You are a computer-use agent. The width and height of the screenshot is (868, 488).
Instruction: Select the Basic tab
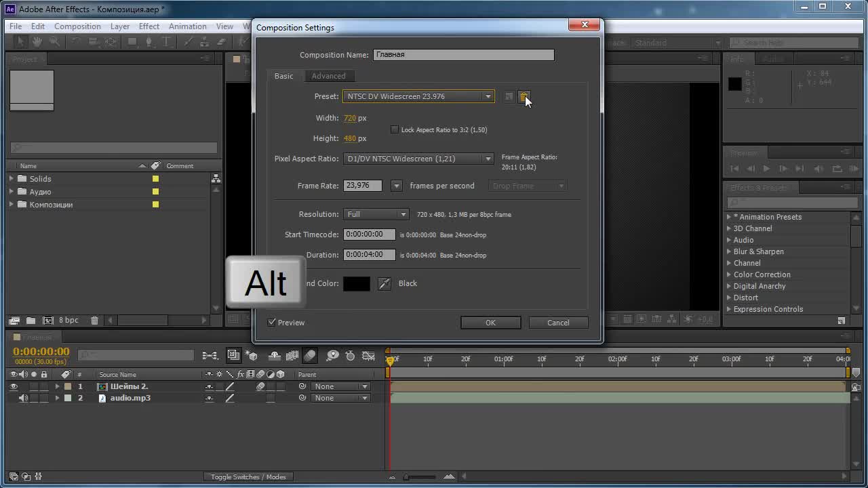click(283, 76)
